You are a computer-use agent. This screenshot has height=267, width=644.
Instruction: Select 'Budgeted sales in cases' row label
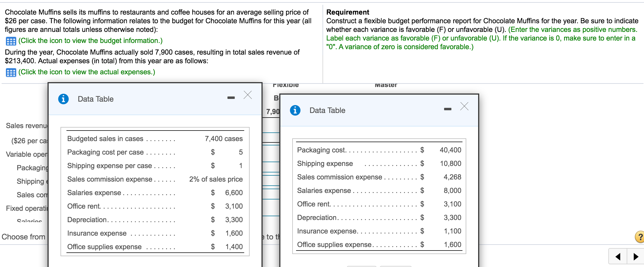pos(105,139)
